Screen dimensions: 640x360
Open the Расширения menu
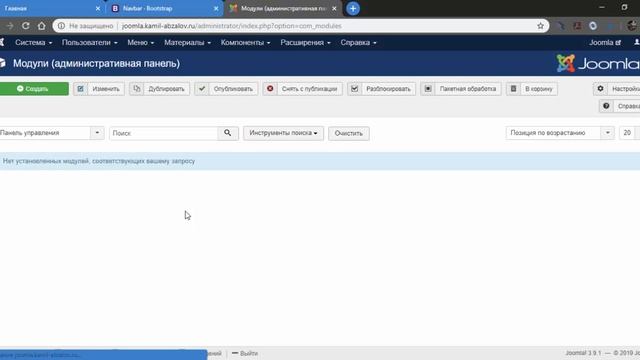click(305, 42)
